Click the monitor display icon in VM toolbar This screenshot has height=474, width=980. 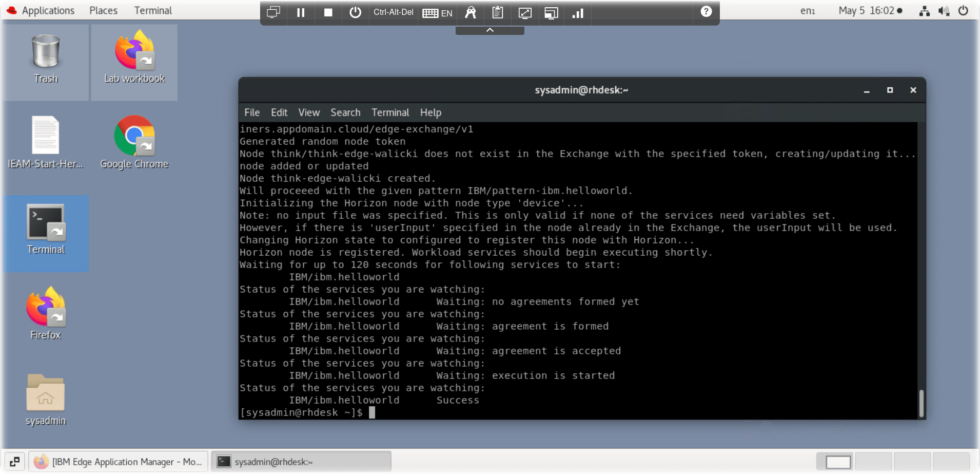[273, 12]
